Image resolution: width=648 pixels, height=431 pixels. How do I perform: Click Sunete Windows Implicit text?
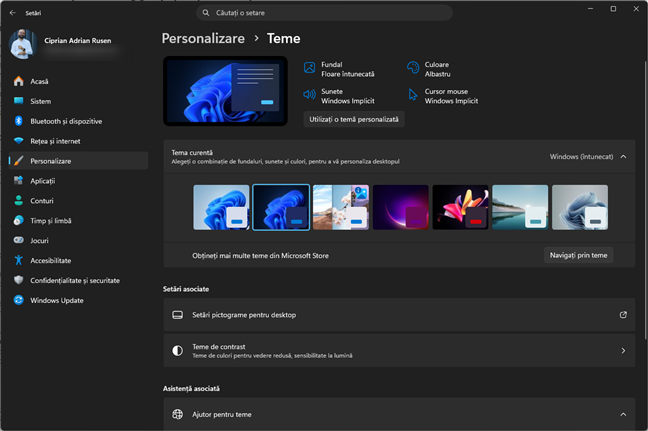pyautogui.click(x=348, y=96)
